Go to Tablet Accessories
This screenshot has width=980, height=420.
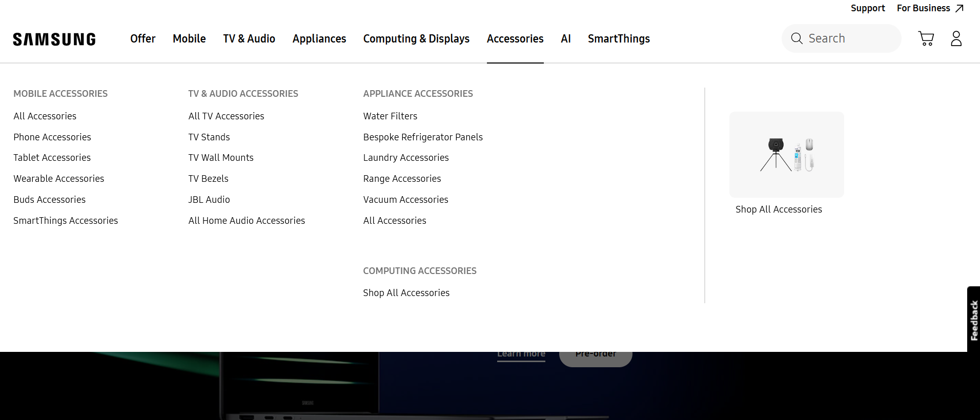coord(52,158)
